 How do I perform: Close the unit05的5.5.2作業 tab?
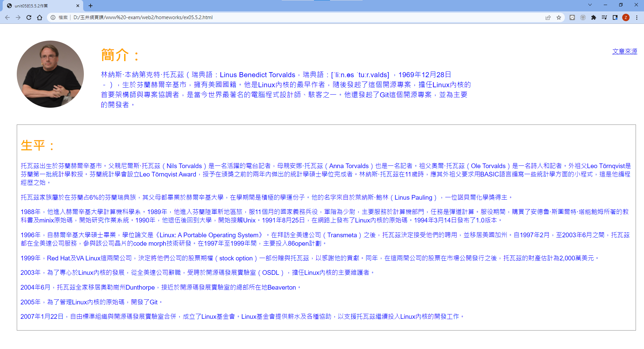click(x=78, y=6)
